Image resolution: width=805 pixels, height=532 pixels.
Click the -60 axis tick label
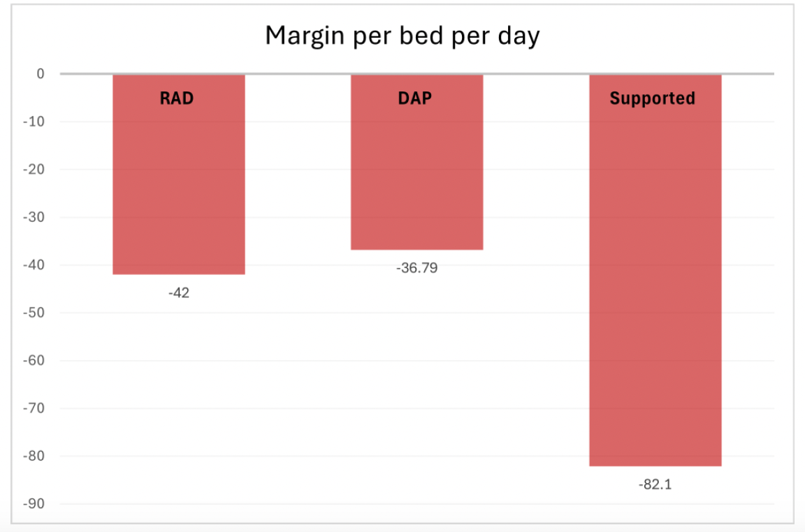34,361
